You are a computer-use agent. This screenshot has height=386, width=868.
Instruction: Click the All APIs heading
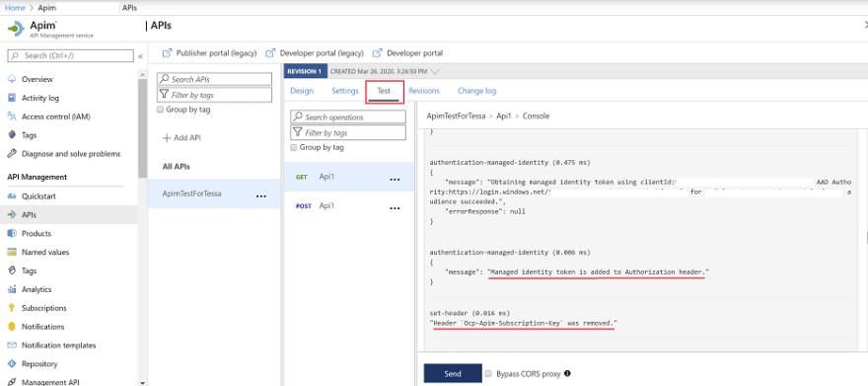pyautogui.click(x=177, y=166)
